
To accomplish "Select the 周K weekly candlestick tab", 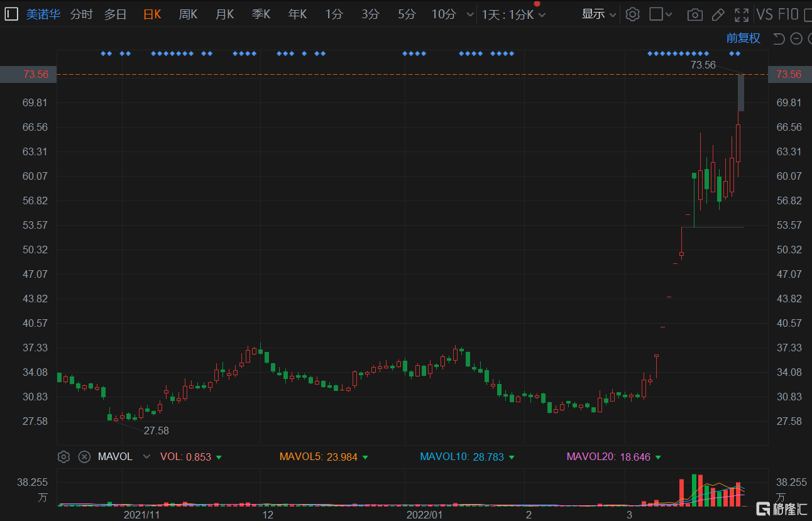I will 189,14.
